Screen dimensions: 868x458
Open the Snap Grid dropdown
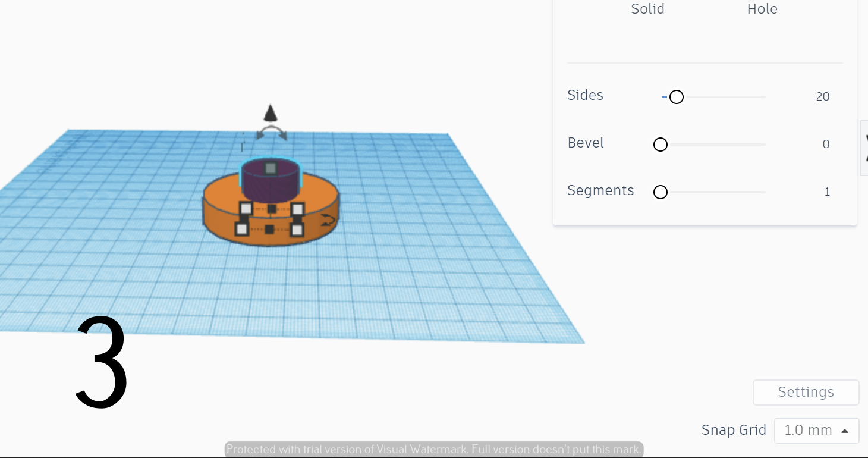816,430
